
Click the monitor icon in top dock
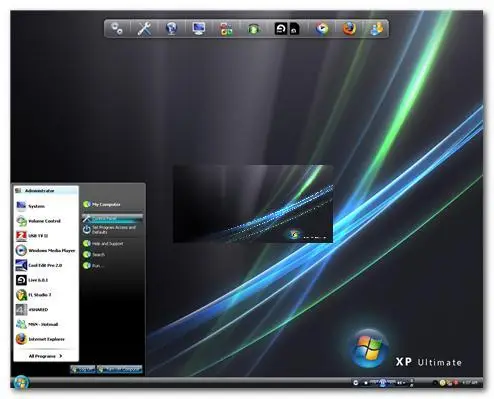click(x=199, y=29)
